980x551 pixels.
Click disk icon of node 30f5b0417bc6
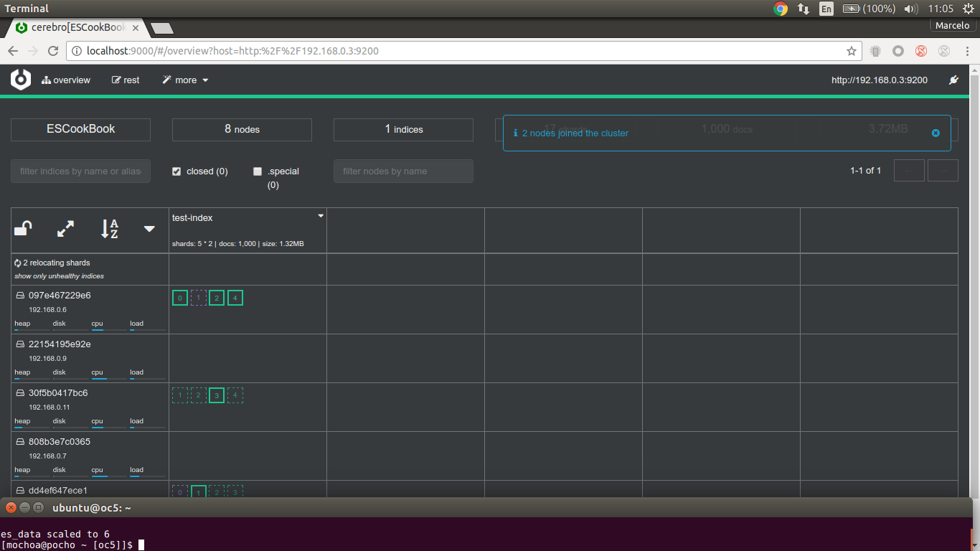pos(20,393)
